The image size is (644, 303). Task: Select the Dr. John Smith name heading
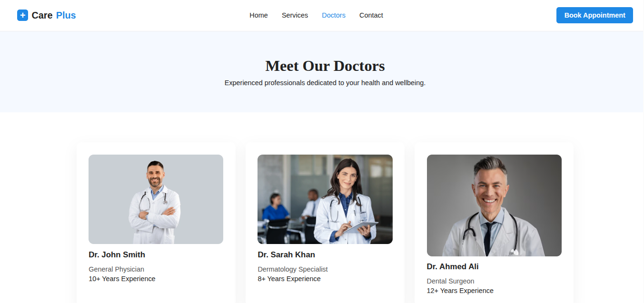(x=117, y=254)
